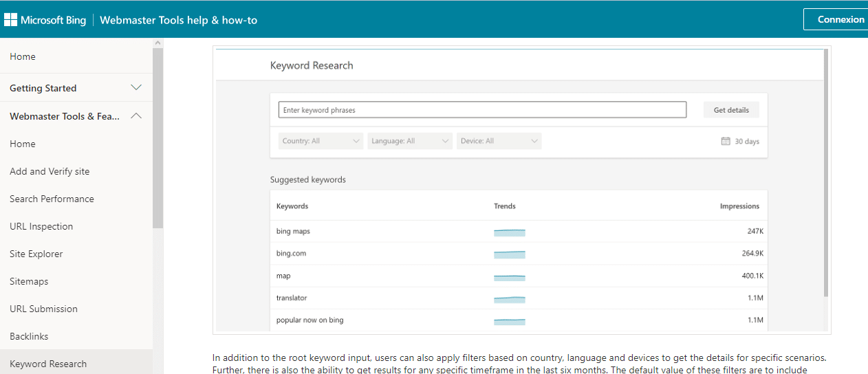Click the 30 days date range text

pos(747,142)
